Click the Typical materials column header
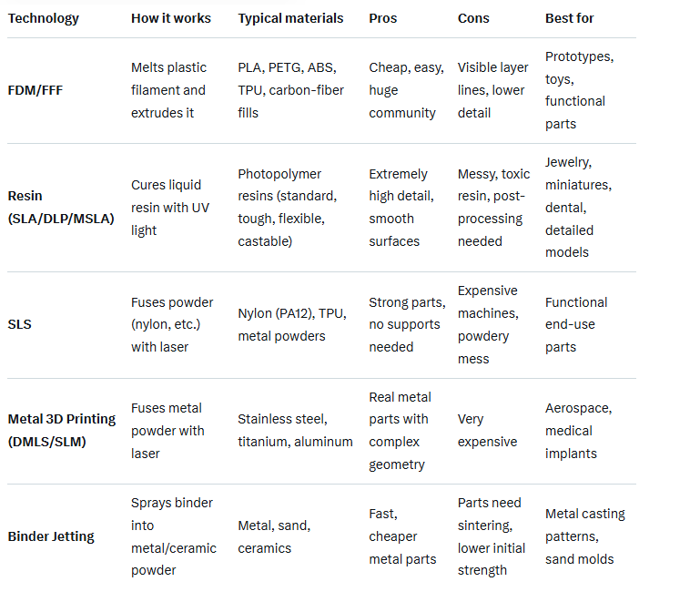 [x=290, y=18]
